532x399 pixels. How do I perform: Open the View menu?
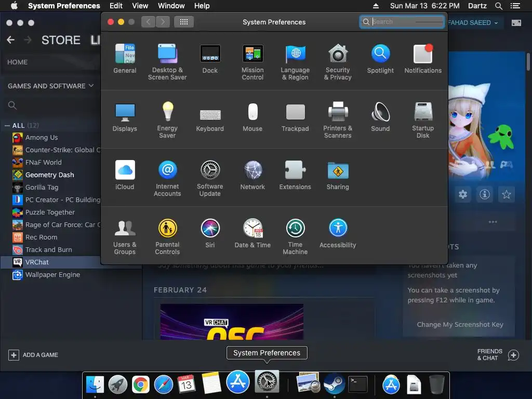coord(140,6)
